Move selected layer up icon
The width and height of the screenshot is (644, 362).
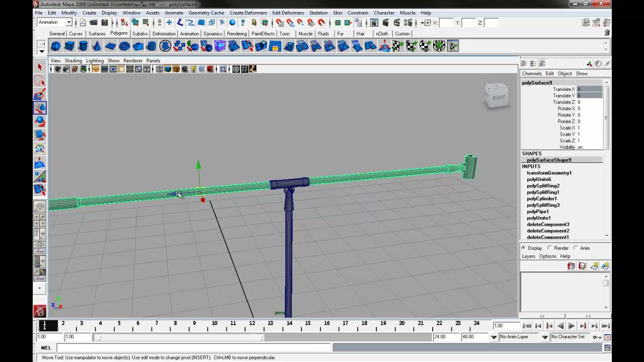571,266
